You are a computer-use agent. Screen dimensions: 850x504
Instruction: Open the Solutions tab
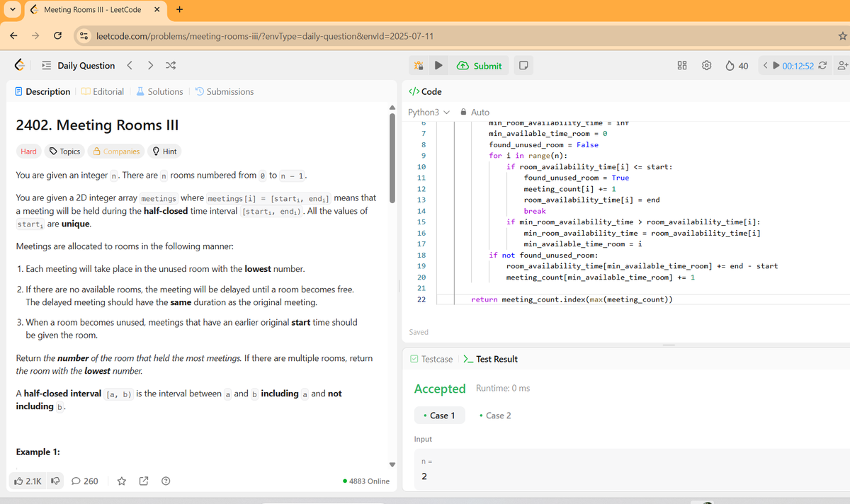click(159, 91)
